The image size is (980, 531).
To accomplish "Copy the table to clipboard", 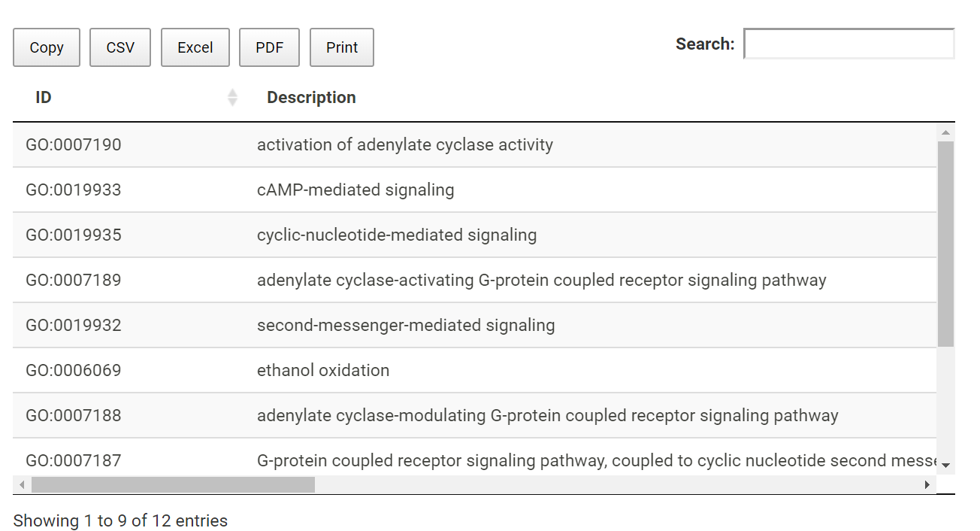I will 47,47.
